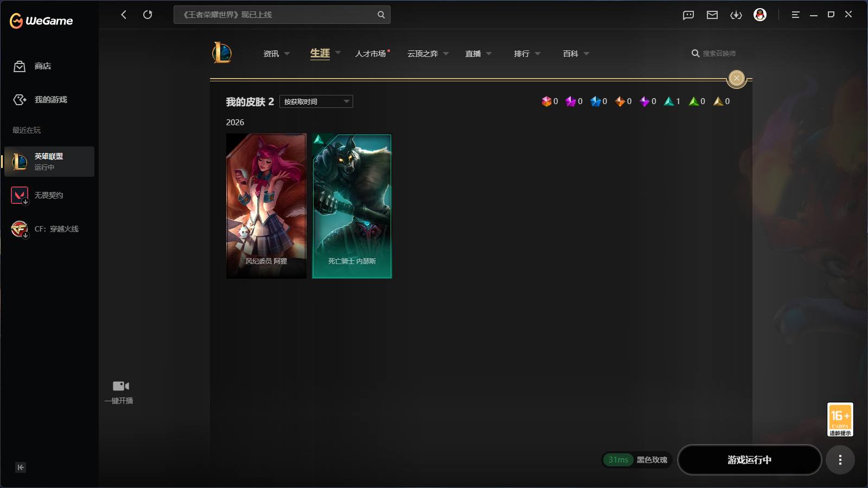The image size is (868, 488).
Task: Open the 按获取时间 sort dropdown
Action: pos(315,101)
